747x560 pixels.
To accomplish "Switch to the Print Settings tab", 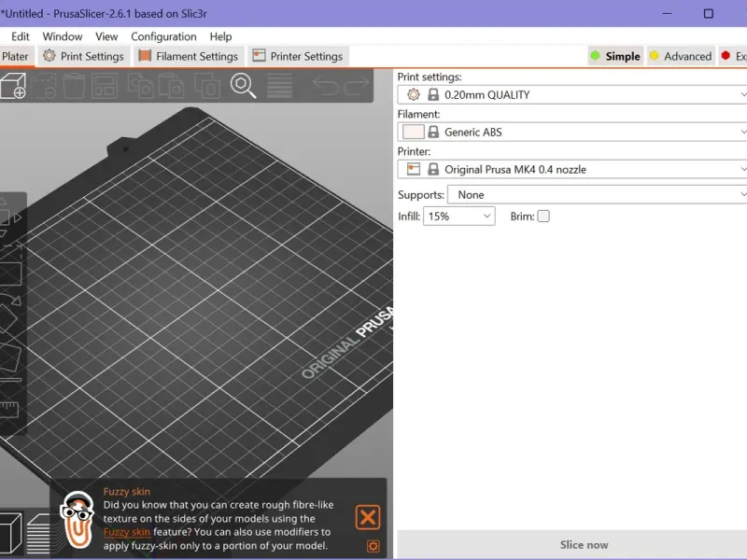I will pos(83,56).
